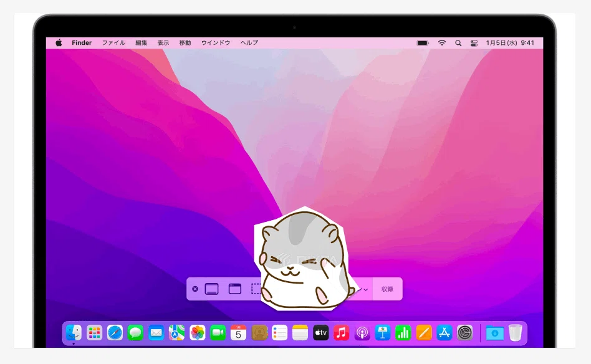The height and width of the screenshot is (364, 591).
Task: Open the ファイル menu
Action: [113, 43]
